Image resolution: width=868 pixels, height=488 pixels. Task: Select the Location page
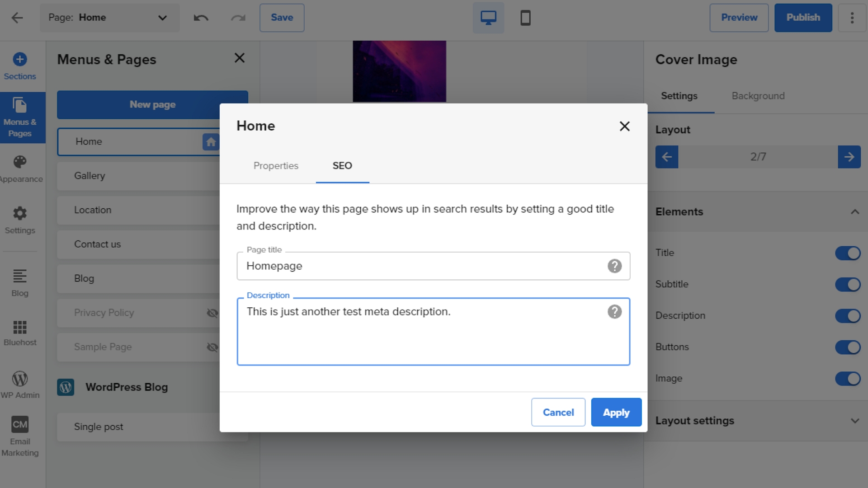(x=138, y=210)
